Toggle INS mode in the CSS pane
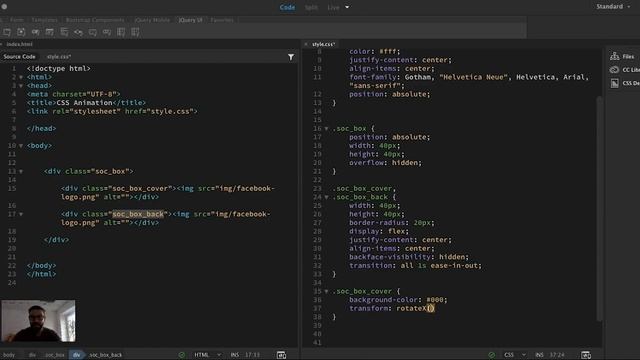The height and width of the screenshot is (360, 640). [x=539, y=355]
